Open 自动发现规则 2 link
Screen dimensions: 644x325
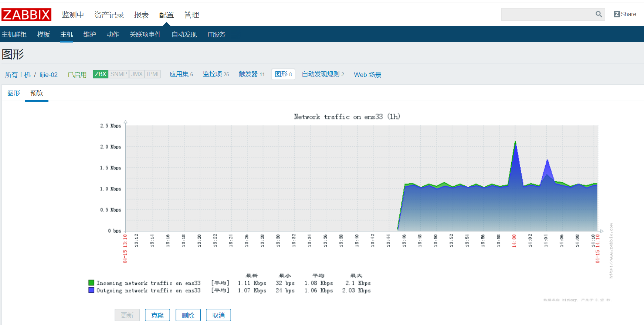[323, 74]
